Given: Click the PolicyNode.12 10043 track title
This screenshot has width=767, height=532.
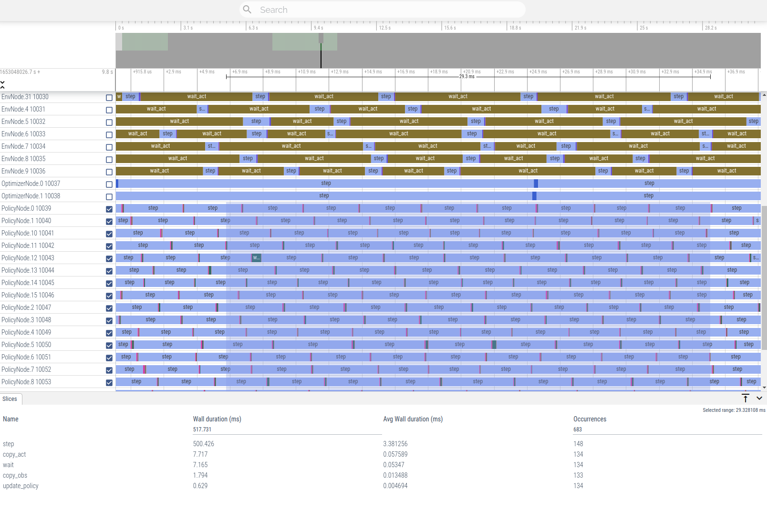Looking at the screenshot, I should pos(28,258).
